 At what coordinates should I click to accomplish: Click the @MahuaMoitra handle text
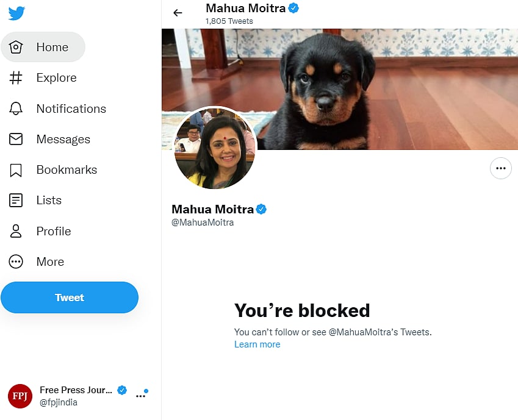pyautogui.click(x=203, y=222)
